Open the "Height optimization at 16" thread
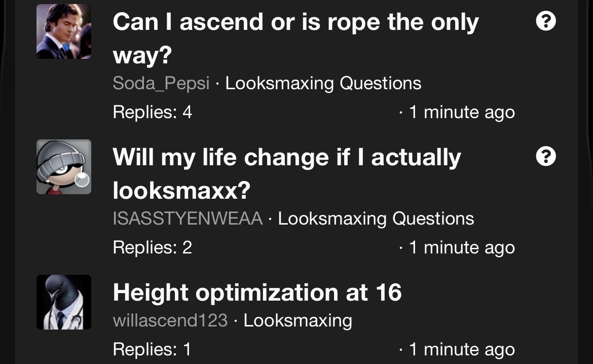Screen dimensions: 593x364 [257, 293]
